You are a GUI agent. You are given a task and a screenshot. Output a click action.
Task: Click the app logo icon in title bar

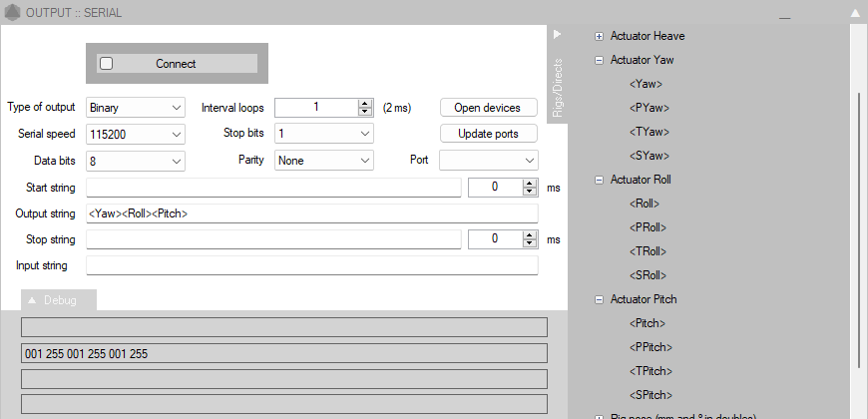coord(12,12)
